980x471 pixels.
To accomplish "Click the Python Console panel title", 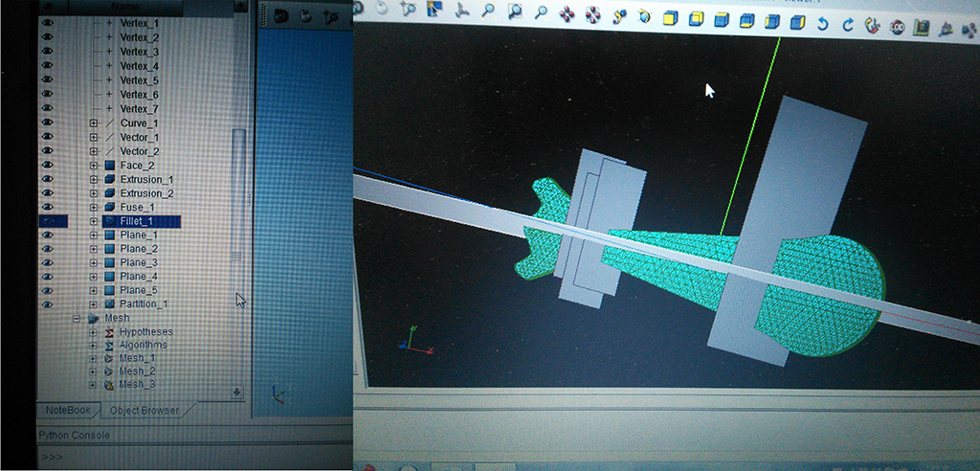I will click(75, 435).
